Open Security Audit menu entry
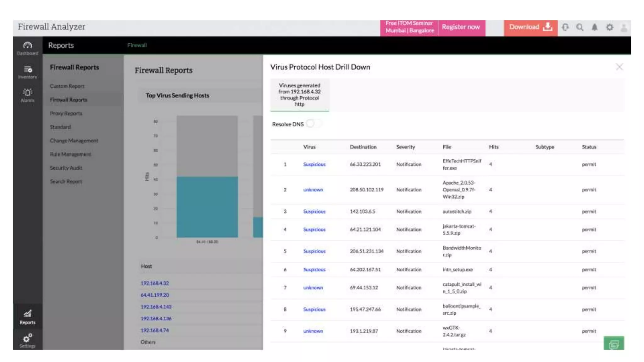This screenshot has height=362, width=644. (66, 168)
